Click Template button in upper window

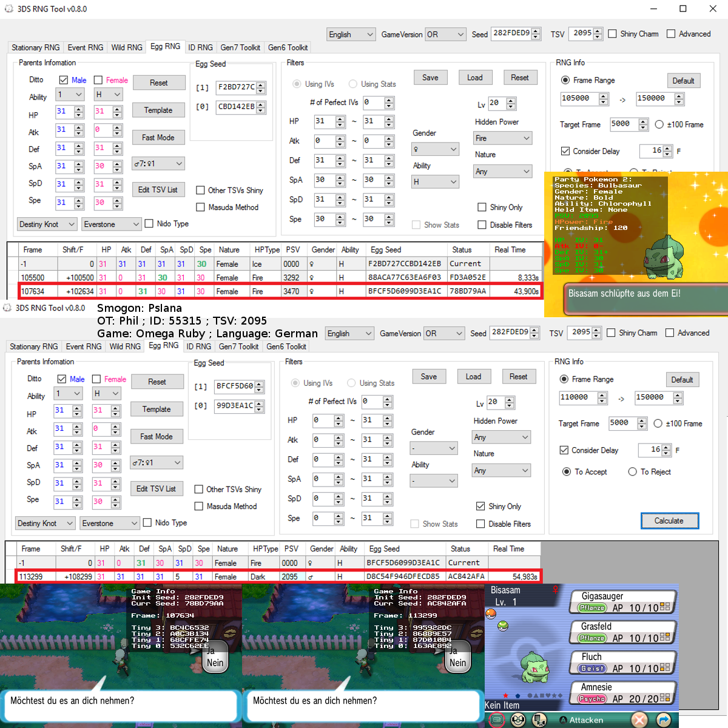pyautogui.click(x=158, y=110)
